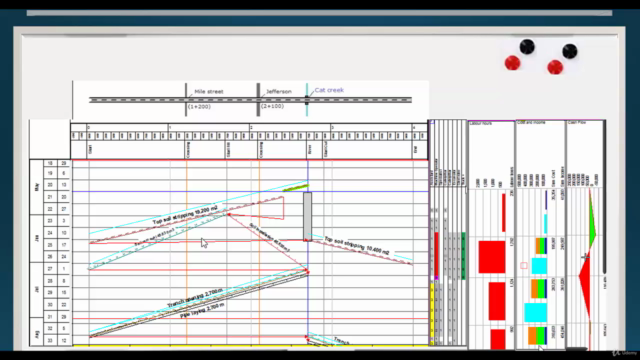
Task: Click the Mile street crossing marker on the road
Action: click(x=186, y=100)
